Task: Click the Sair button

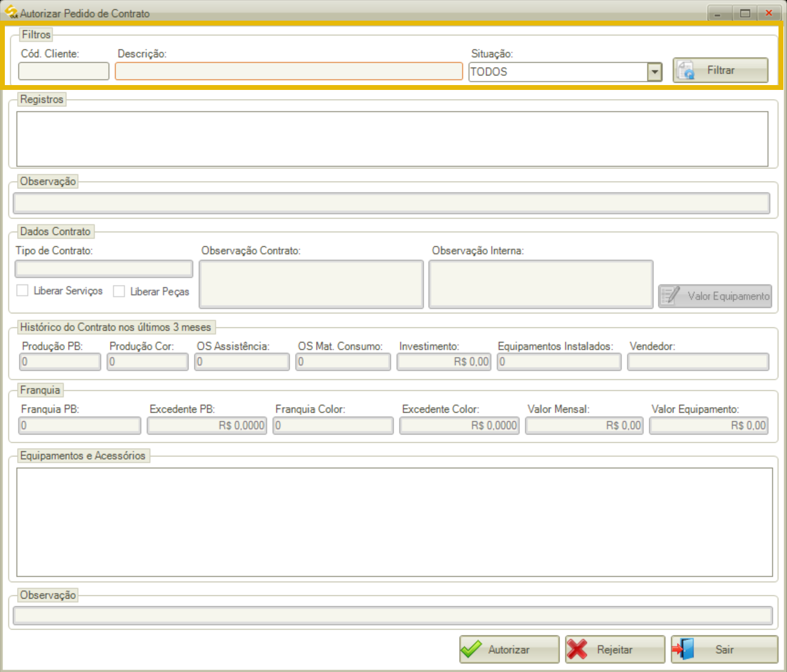Action: (724, 650)
